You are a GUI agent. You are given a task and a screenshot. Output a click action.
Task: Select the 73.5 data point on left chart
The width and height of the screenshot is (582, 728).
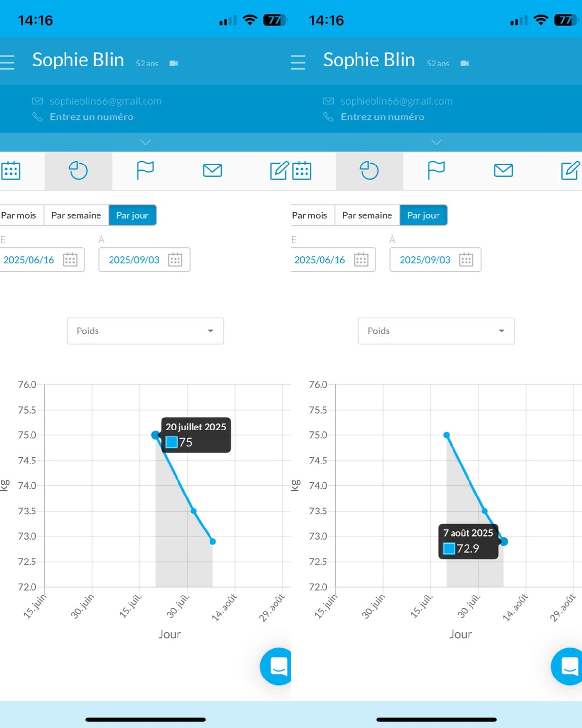(194, 511)
